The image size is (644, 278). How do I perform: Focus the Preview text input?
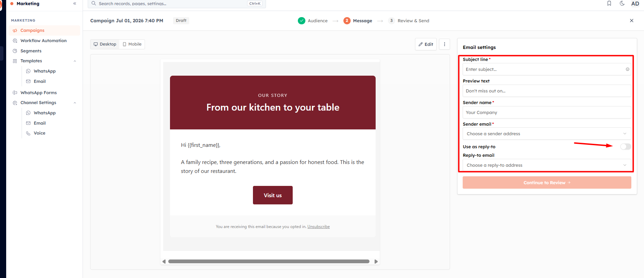coord(547,91)
